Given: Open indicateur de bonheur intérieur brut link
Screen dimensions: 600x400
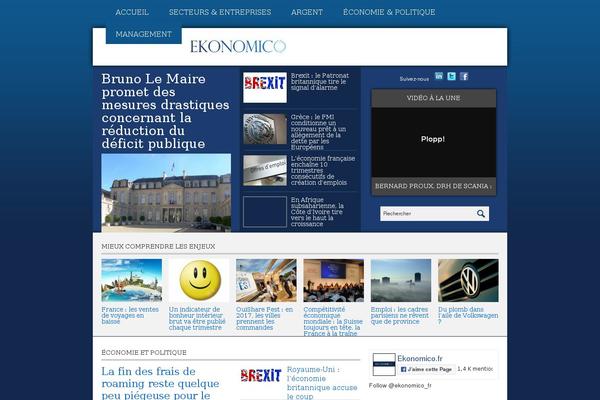Looking at the screenshot, I should (197, 318).
